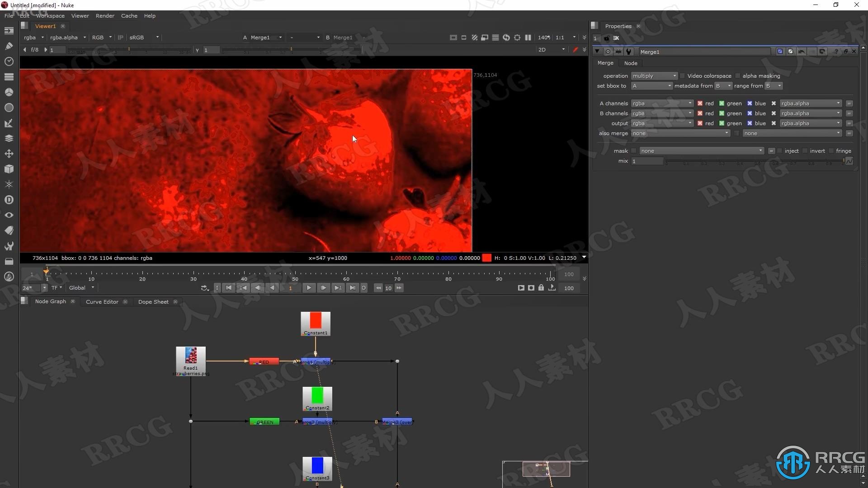Viewport: 868px width, 488px height.
Task: Click the Color picker tool icon
Action: (8, 123)
